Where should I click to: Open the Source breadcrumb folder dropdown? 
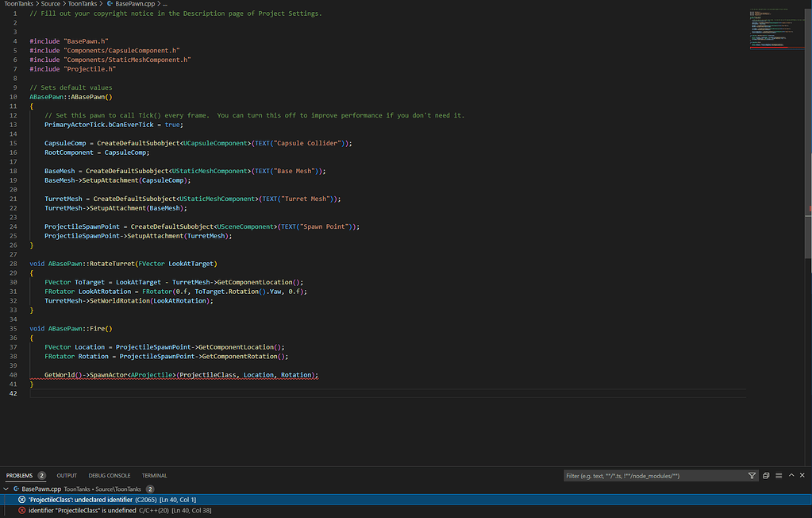pyautogui.click(x=50, y=4)
